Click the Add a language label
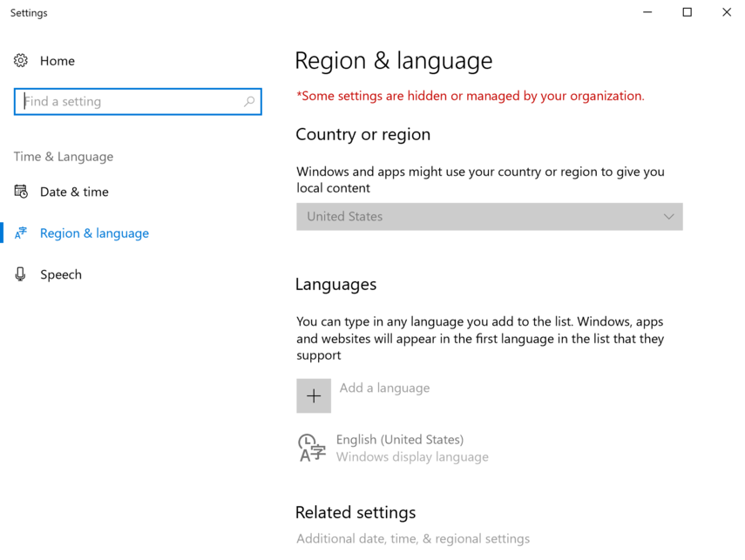745x560 pixels. (384, 388)
